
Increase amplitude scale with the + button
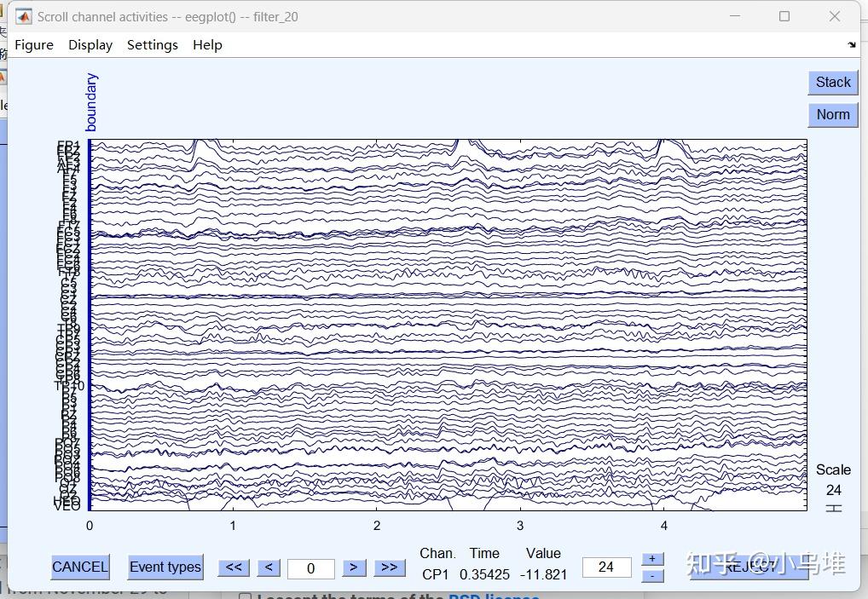(652, 559)
